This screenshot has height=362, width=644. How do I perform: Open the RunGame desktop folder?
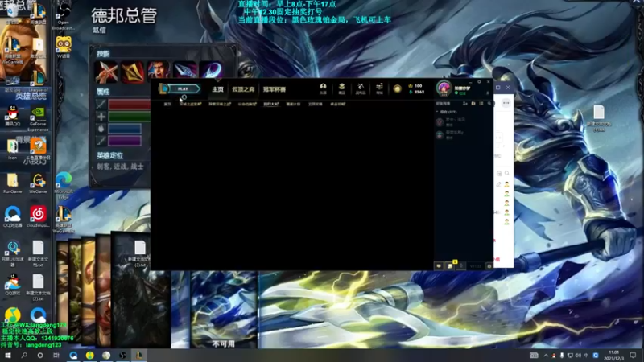coord(12,183)
